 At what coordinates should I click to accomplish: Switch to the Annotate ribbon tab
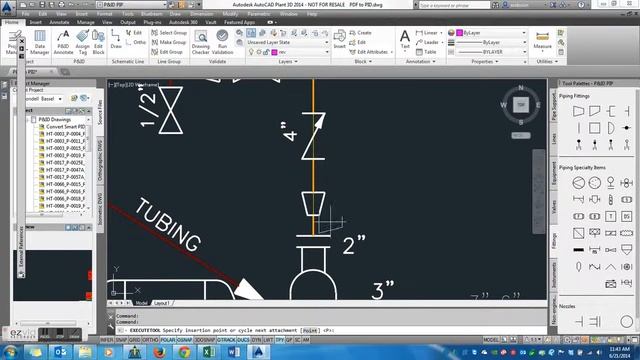59,22
